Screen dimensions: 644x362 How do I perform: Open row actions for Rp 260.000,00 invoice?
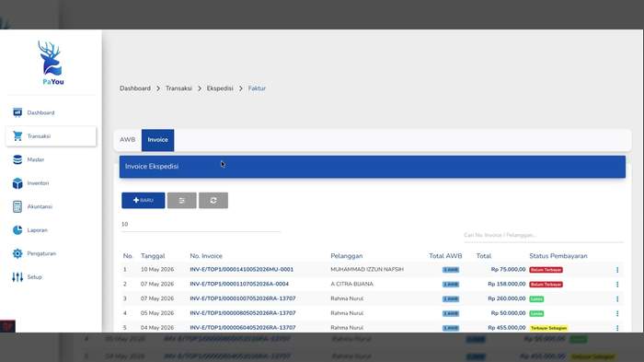click(617, 299)
